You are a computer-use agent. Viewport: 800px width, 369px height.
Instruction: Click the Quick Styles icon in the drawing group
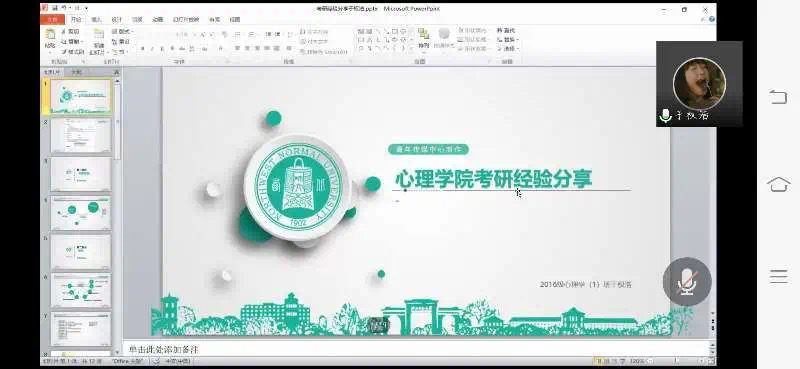click(x=444, y=38)
